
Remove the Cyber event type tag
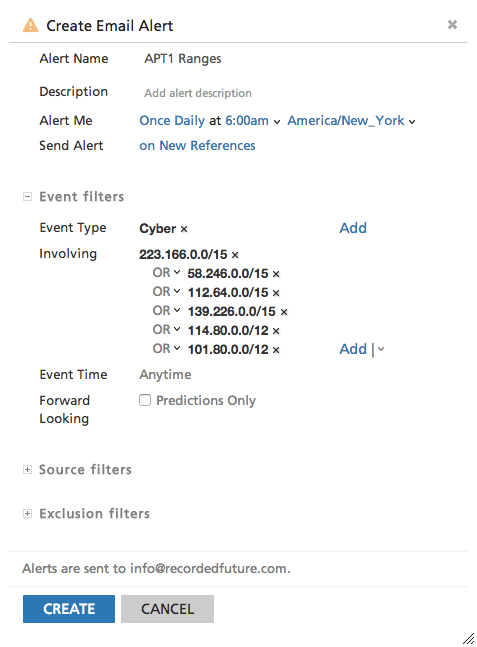184,229
